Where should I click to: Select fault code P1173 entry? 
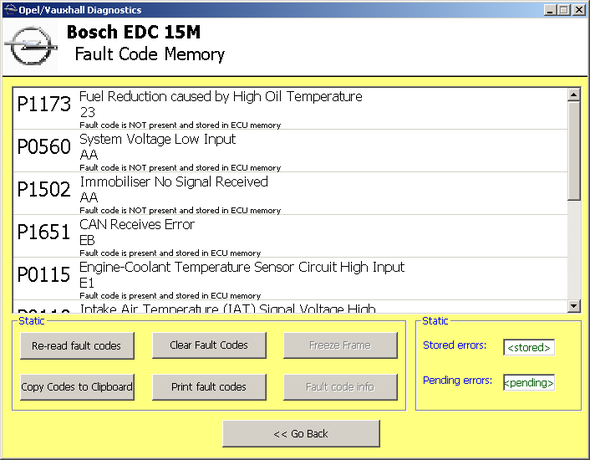click(290, 109)
